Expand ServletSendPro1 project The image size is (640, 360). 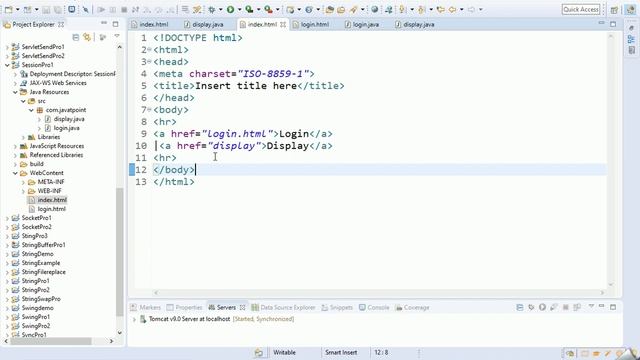click(x=7, y=47)
